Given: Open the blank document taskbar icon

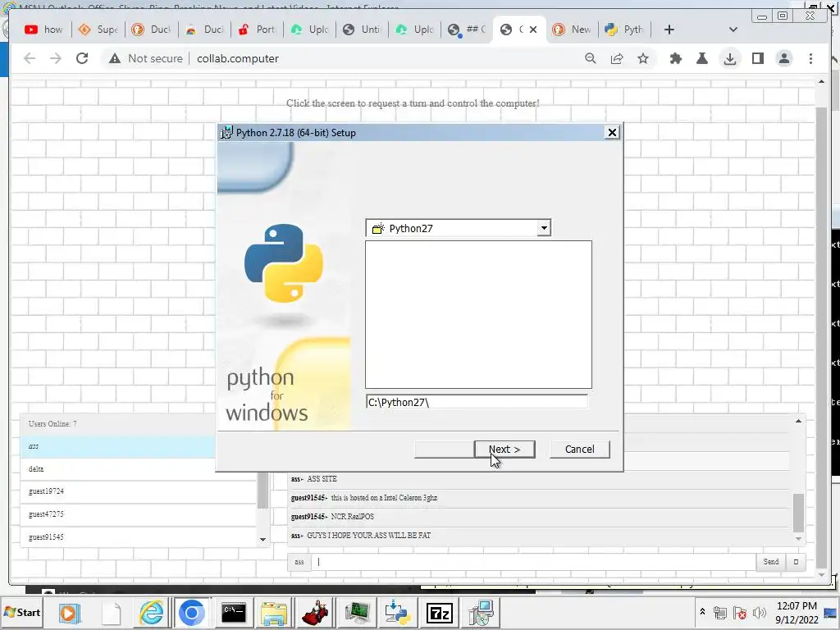Looking at the screenshot, I should click(112, 613).
